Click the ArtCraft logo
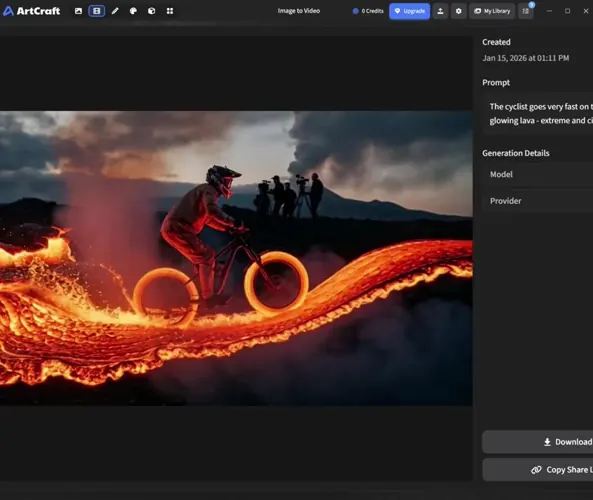 pos(31,11)
